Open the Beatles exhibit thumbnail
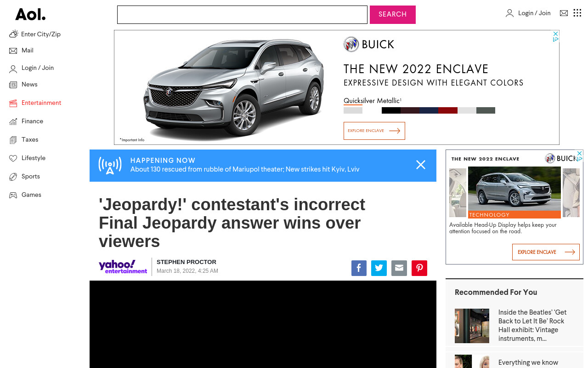Image resolution: width=588 pixels, height=368 pixels. (472, 326)
